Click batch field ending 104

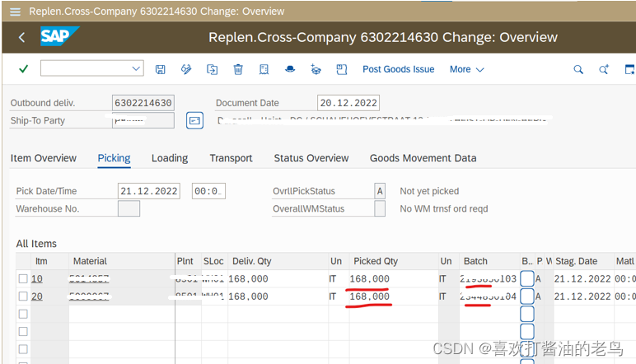click(489, 296)
